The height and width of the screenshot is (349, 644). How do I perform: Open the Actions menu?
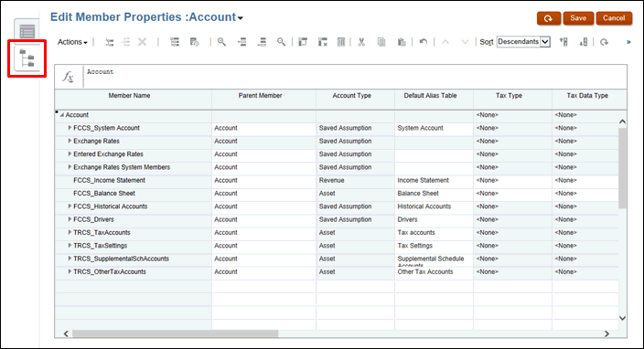(x=72, y=42)
